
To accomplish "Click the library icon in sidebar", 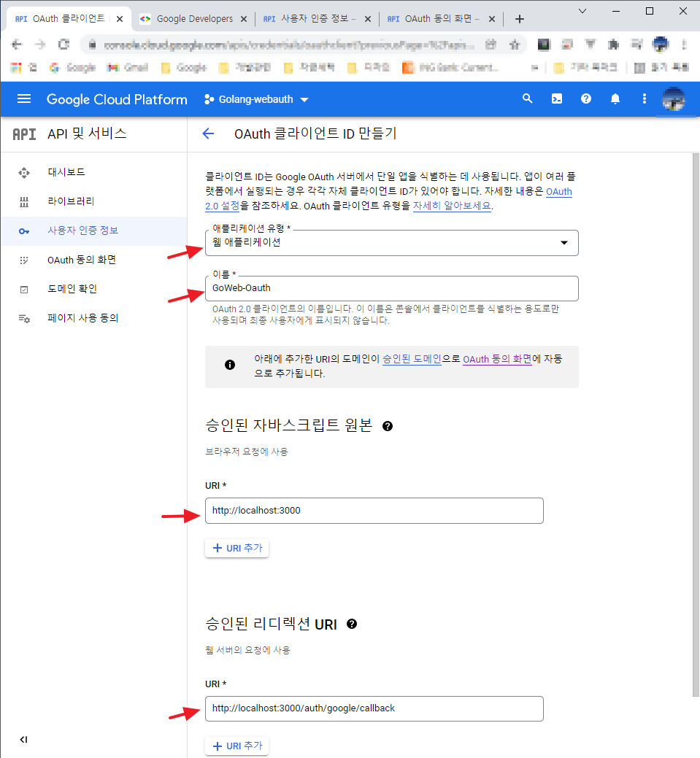I will [23, 201].
